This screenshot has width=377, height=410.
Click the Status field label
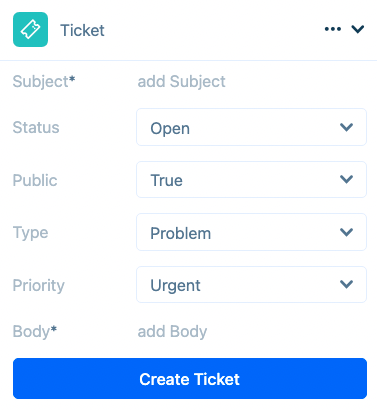36,127
